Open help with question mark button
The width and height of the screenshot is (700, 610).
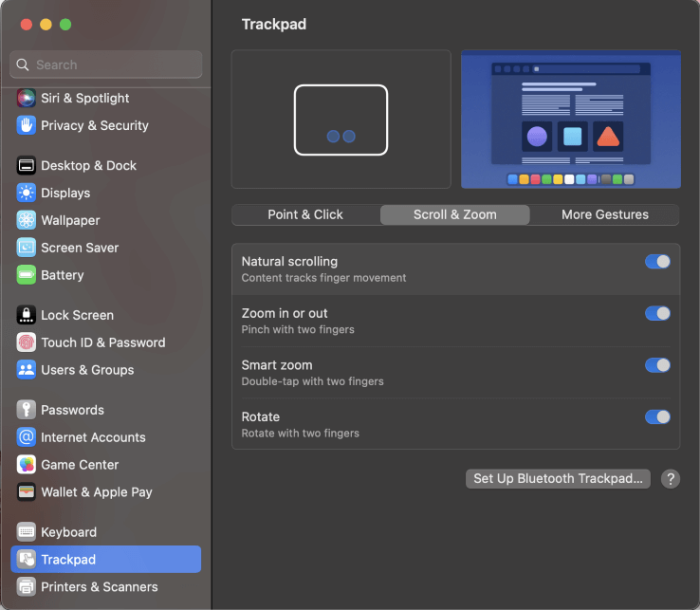[x=671, y=479]
